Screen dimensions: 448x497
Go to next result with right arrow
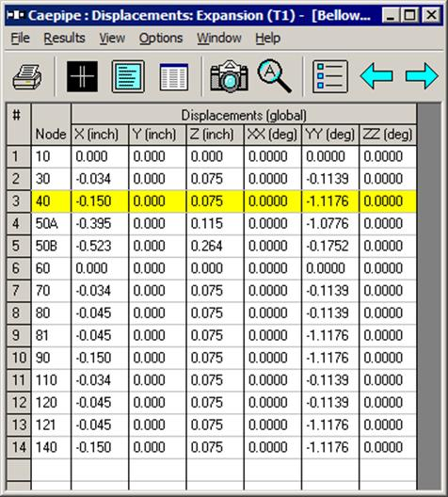click(422, 76)
